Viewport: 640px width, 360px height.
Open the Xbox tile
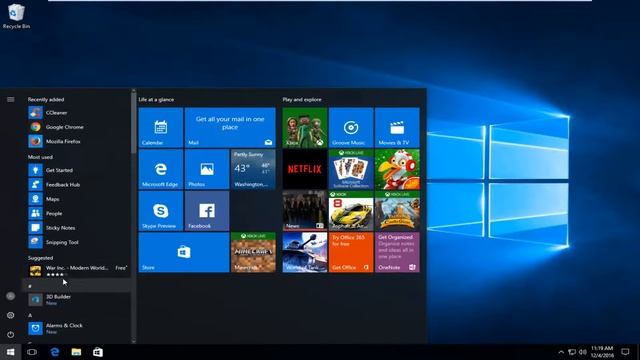tap(305, 127)
